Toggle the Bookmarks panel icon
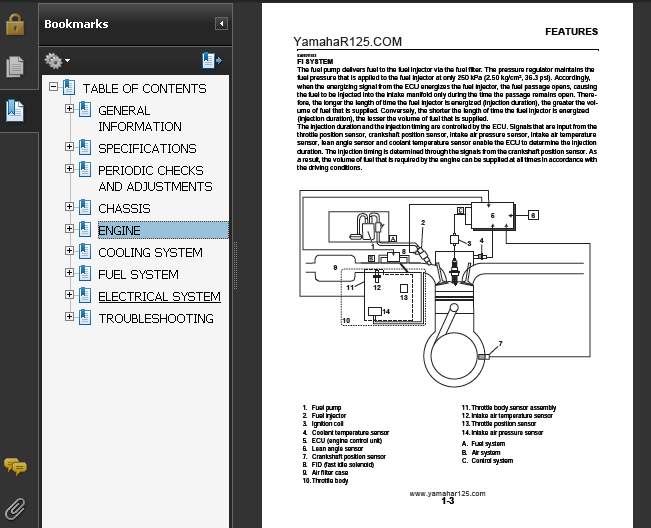Screen dimensions: 651x528 [15, 111]
